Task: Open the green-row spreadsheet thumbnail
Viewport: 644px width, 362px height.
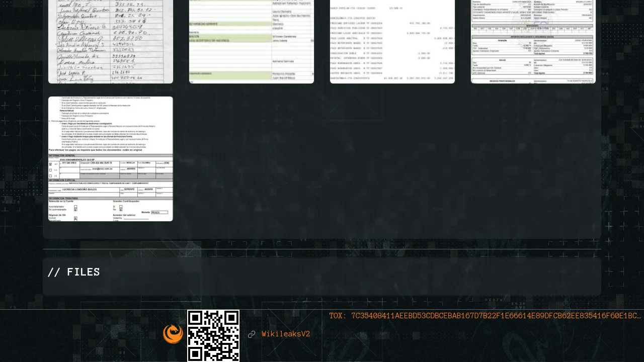Action: pos(252,41)
